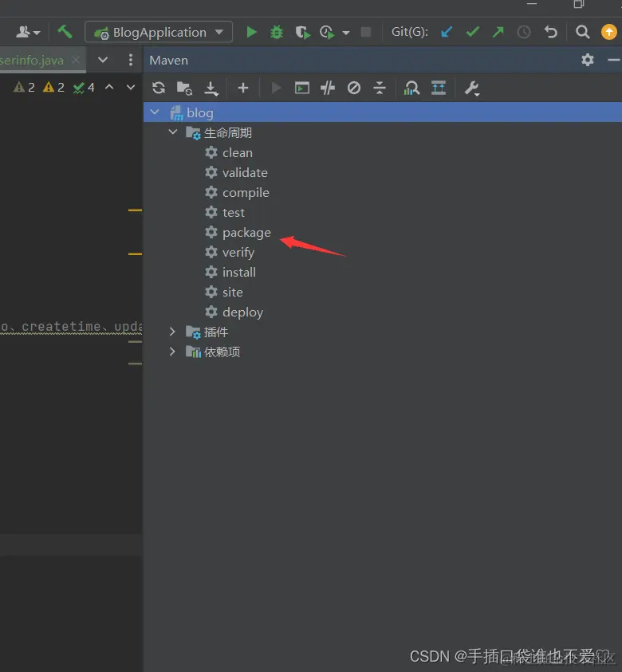This screenshot has width=622, height=672.
Task: Run with coverage shield icon
Action: point(302,32)
